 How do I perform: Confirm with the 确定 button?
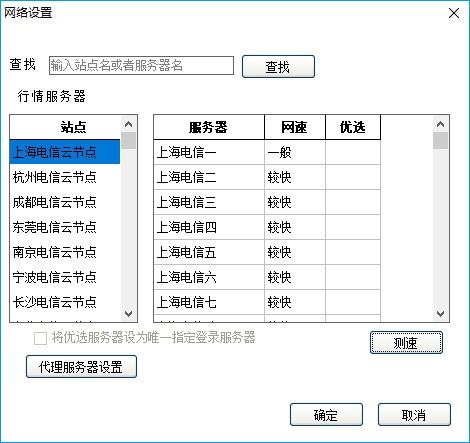pyautogui.click(x=326, y=415)
